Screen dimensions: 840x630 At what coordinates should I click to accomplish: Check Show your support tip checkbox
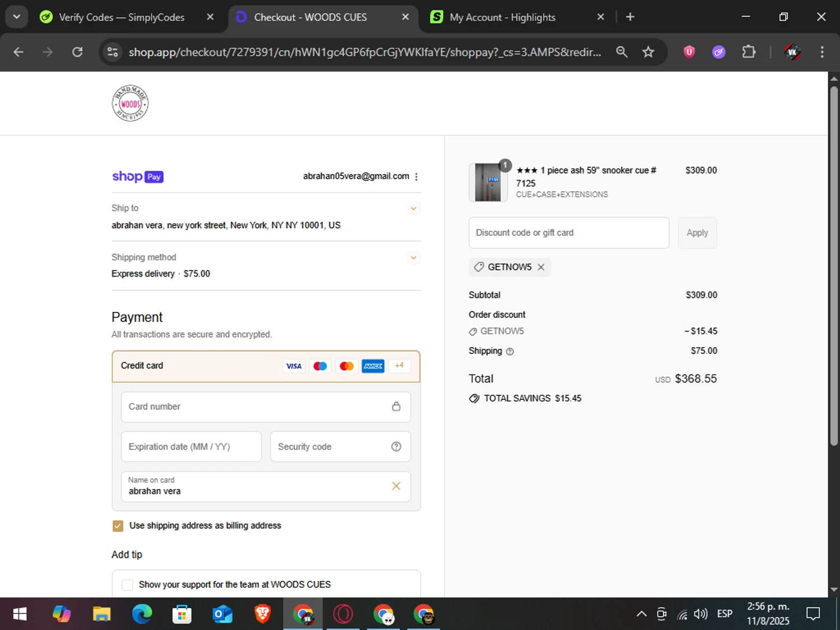128,585
